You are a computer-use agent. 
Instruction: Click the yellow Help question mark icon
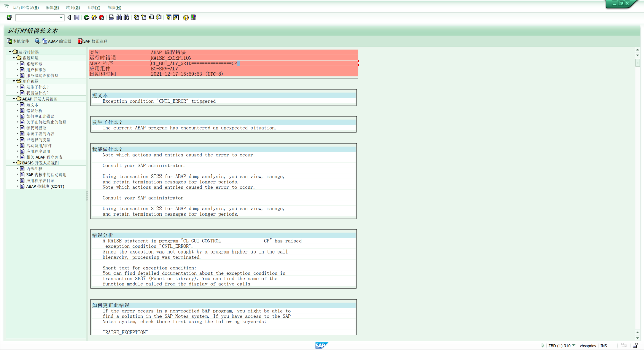click(x=186, y=17)
